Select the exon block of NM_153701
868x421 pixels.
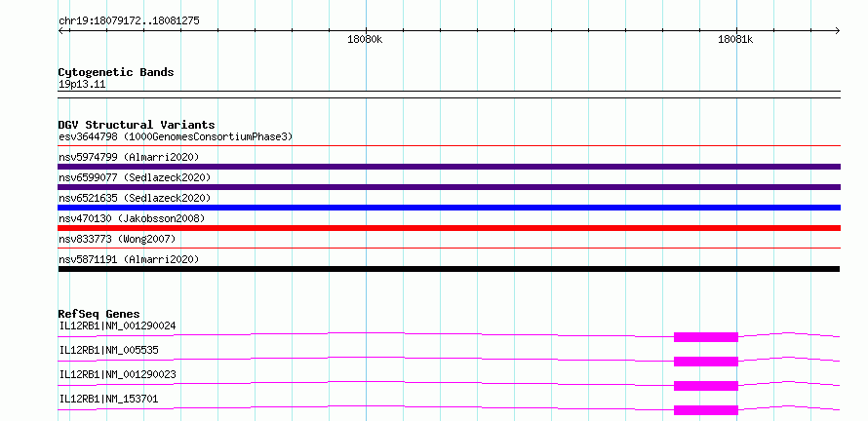click(706, 410)
